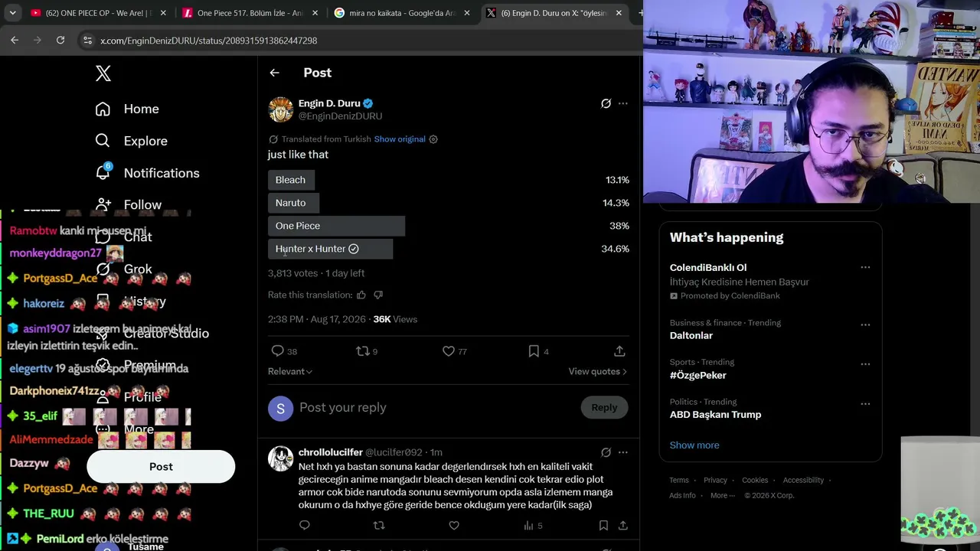
Task: Open more options on chrollolucilfer's reply
Action: pos(622,452)
